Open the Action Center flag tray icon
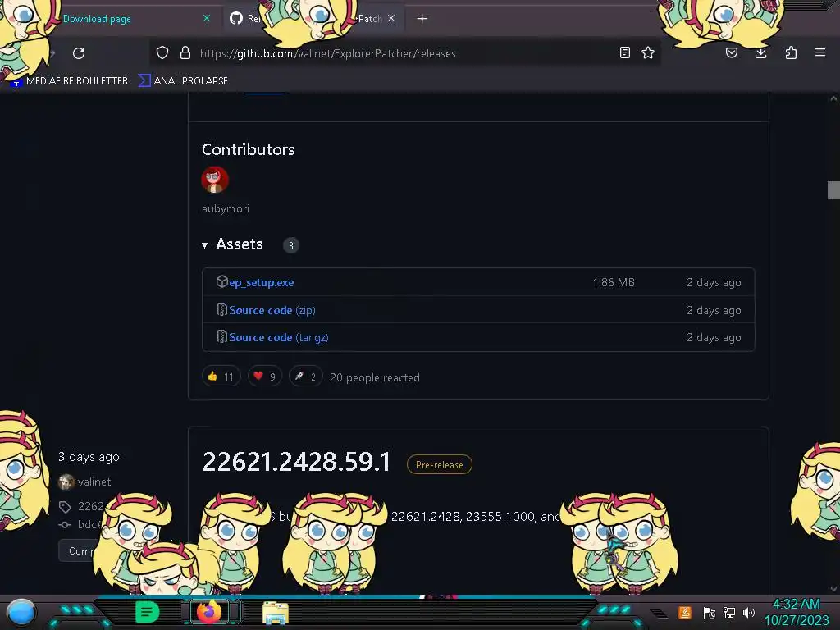Image resolution: width=840 pixels, height=630 pixels. [x=710, y=612]
